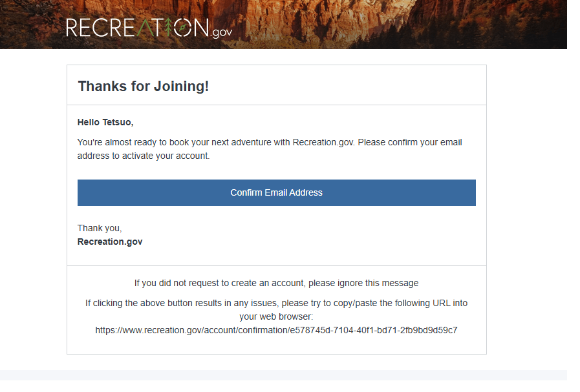This screenshot has height=392, width=580.
Task: Click the Recreation.gov logo in the banner
Action: pos(149,28)
